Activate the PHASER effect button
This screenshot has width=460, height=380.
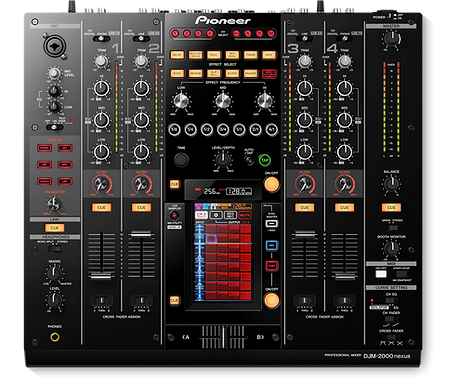click(250, 73)
